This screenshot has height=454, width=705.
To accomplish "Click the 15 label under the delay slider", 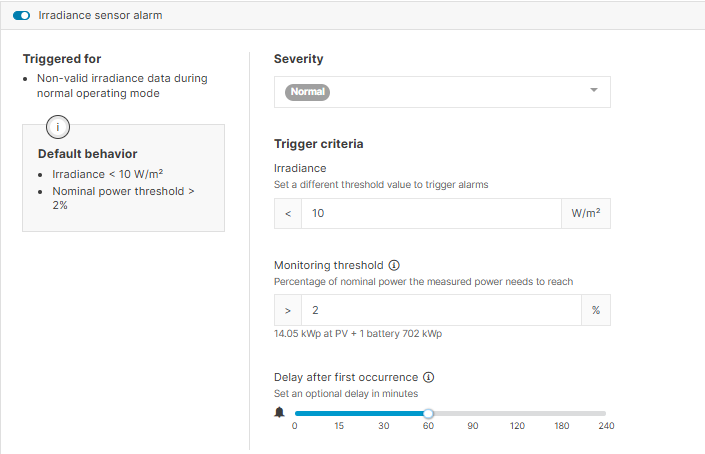I will coord(339,427).
